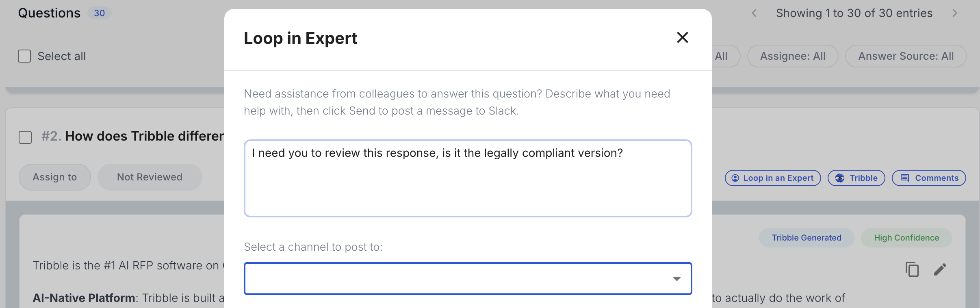The image size is (980, 308).
Task: Open the Answer Source: All filter
Action: (x=905, y=56)
